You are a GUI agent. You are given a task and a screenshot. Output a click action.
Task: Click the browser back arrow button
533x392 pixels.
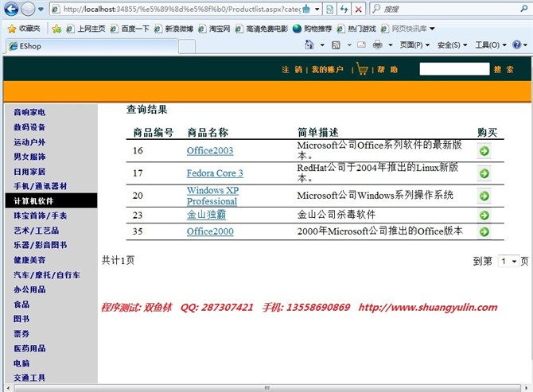coord(11,10)
